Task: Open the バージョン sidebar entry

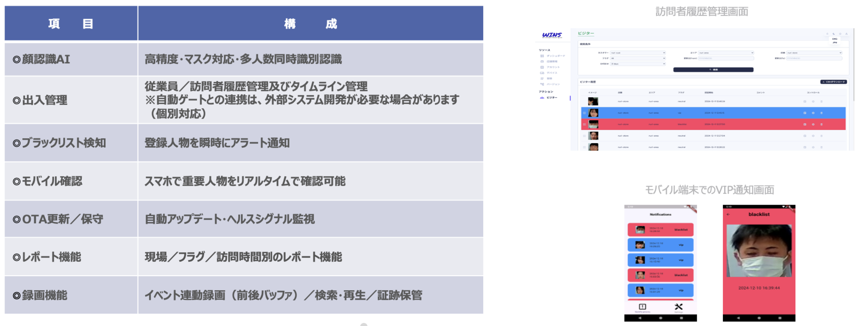Action: (550, 84)
